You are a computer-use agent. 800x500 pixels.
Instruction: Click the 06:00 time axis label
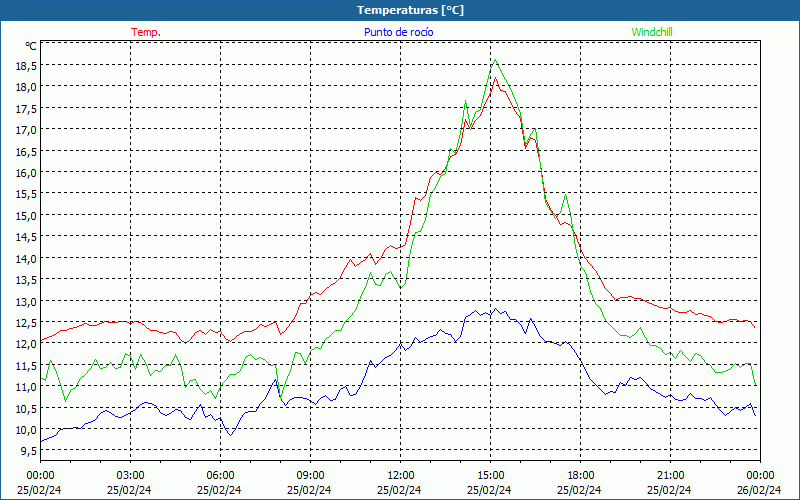tap(220, 476)
